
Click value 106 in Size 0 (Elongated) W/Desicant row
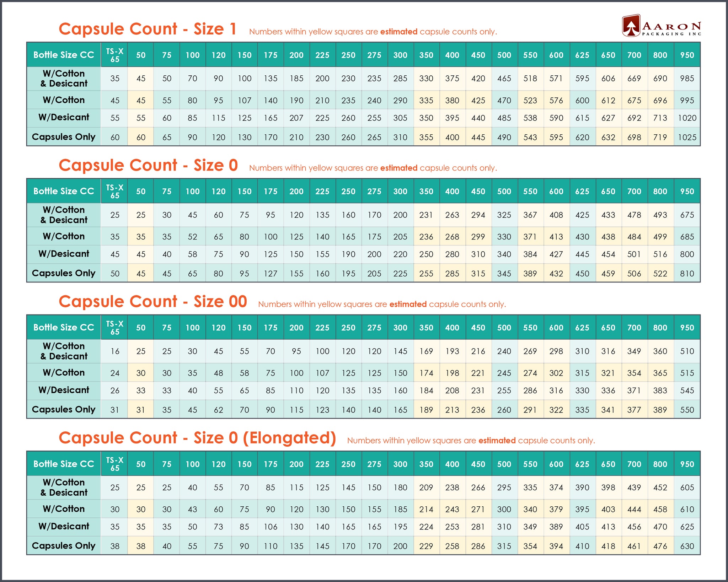271,527
